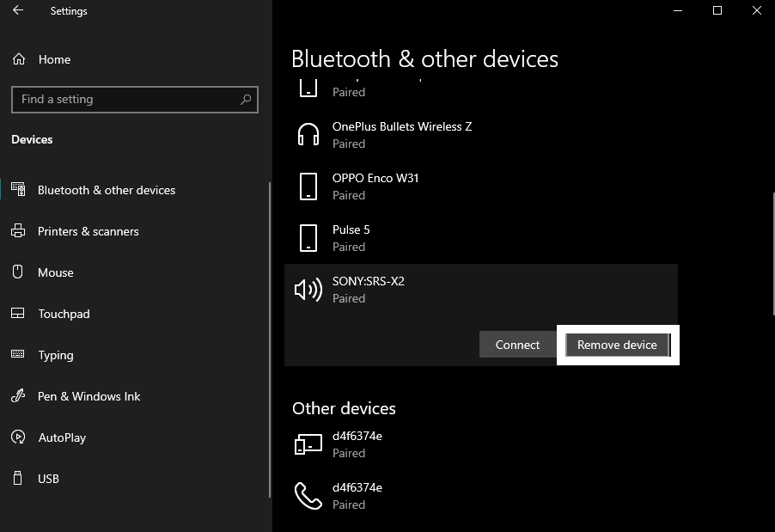Click the Typing keyboard icon
Viewport: 775px width, 532px height.
pos(18,355)
